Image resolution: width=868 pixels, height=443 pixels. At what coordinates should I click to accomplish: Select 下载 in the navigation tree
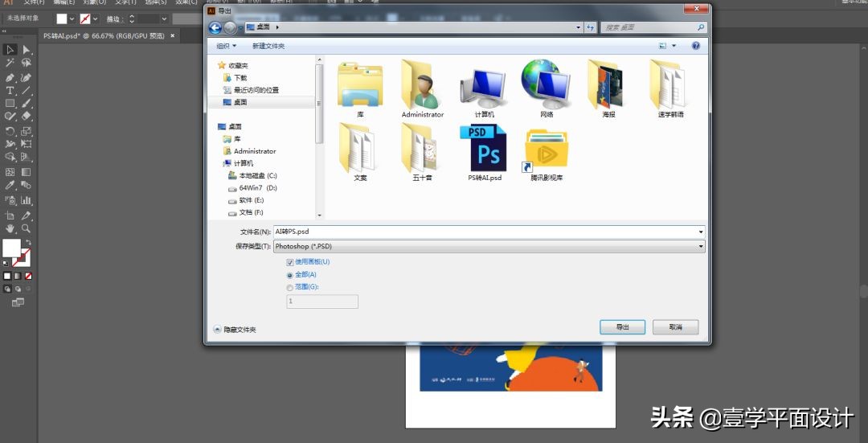[x=235, y=78]
